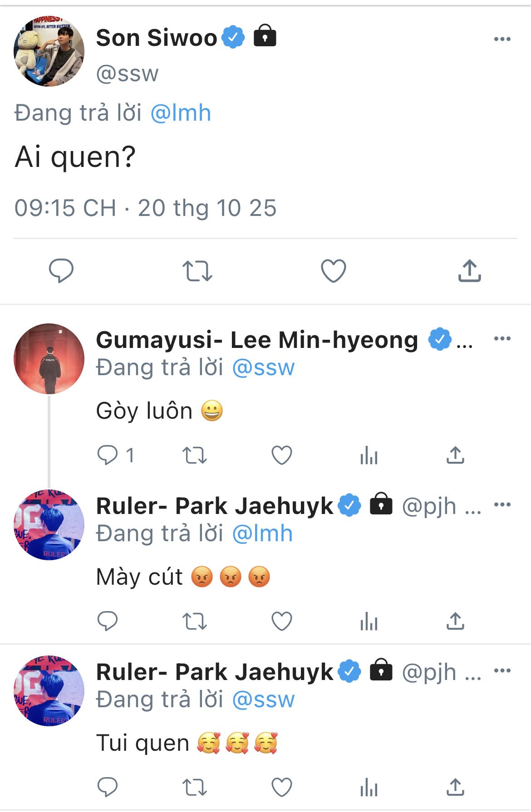Open the @ssw mention in Gumayusi's reply
Screen dimensions: 531x812
coord(263,367)
